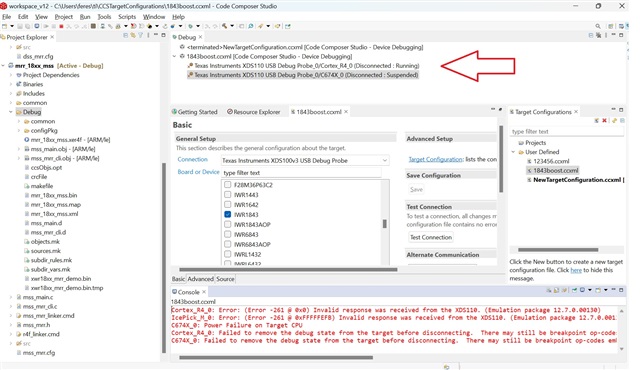Click the Debug view menu three-dots icon
The width and height of the screenshot is (640, 370).
606,35
